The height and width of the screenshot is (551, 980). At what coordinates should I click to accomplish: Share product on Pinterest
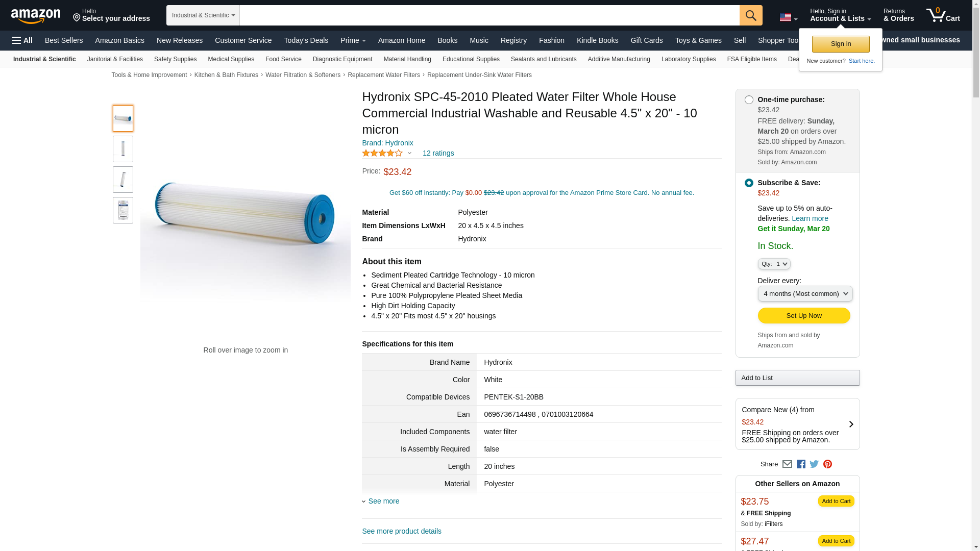coord(827,464)
